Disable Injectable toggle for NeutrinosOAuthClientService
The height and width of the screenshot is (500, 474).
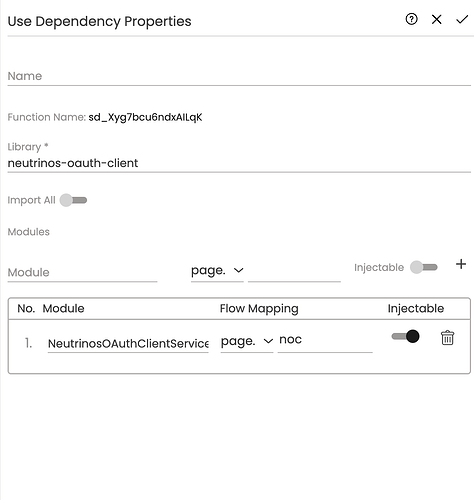click(x=405, y=336)
